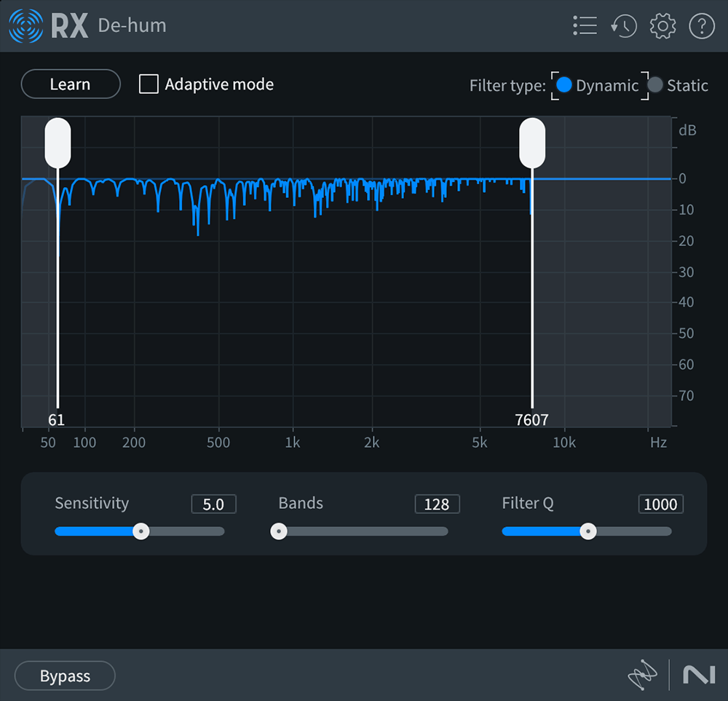The height and width of the screenshot is (701, 728).
Task: Open the history panel icon
Action: coord(624,25)
